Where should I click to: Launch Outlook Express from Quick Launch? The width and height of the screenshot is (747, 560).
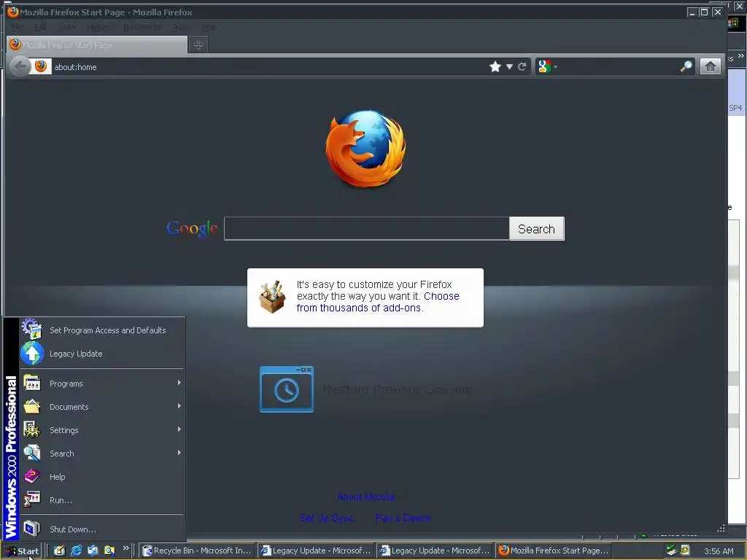click(x=93, y=551)
